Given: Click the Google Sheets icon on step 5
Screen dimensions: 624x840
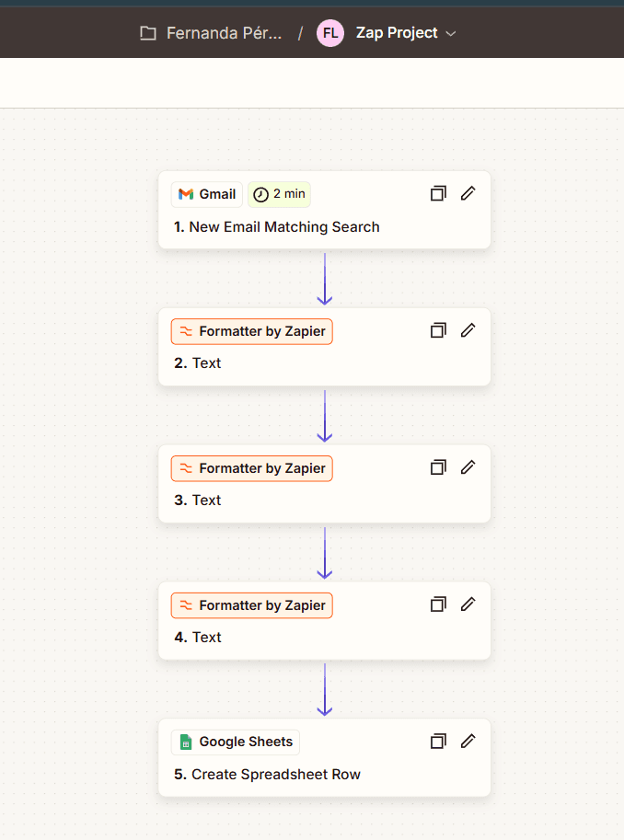Looking at the screenshot, I should [185, 742].
